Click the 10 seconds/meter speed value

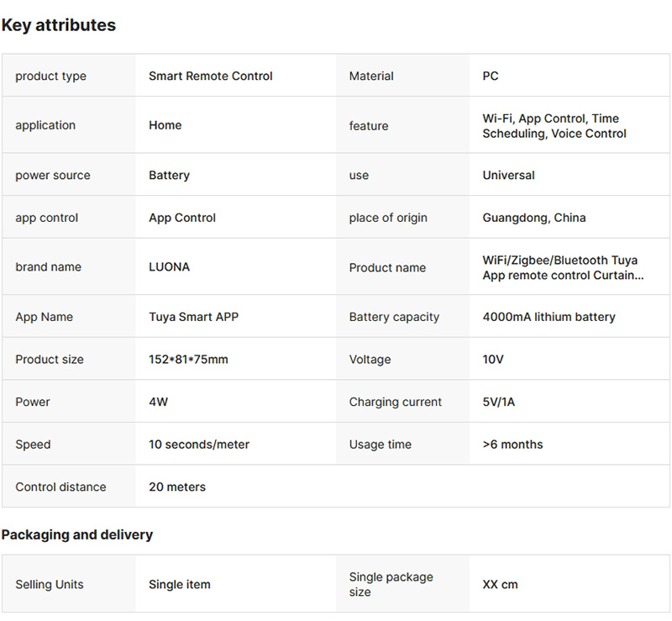click(199, 445)
